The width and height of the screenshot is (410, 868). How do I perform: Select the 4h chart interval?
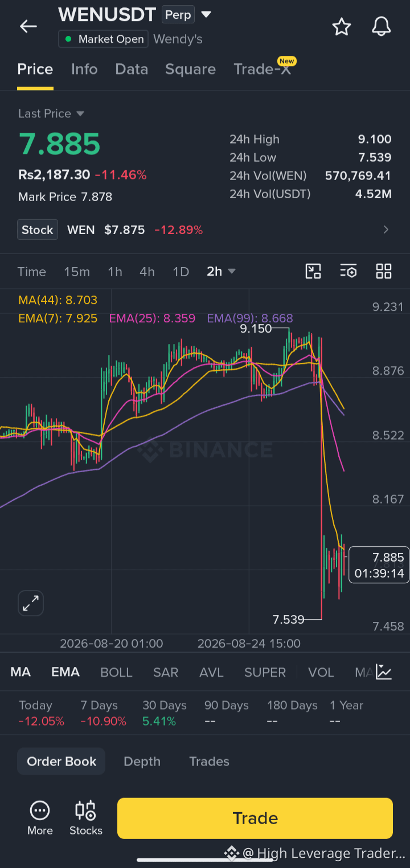pyautogui.click(x=147, y=272)
